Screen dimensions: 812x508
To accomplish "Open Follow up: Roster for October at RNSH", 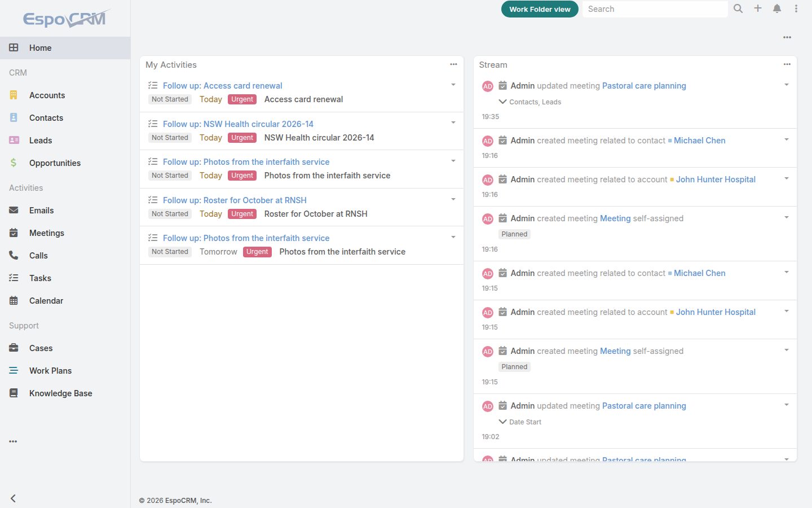I will pyautogui.click(x=235, y=200).
